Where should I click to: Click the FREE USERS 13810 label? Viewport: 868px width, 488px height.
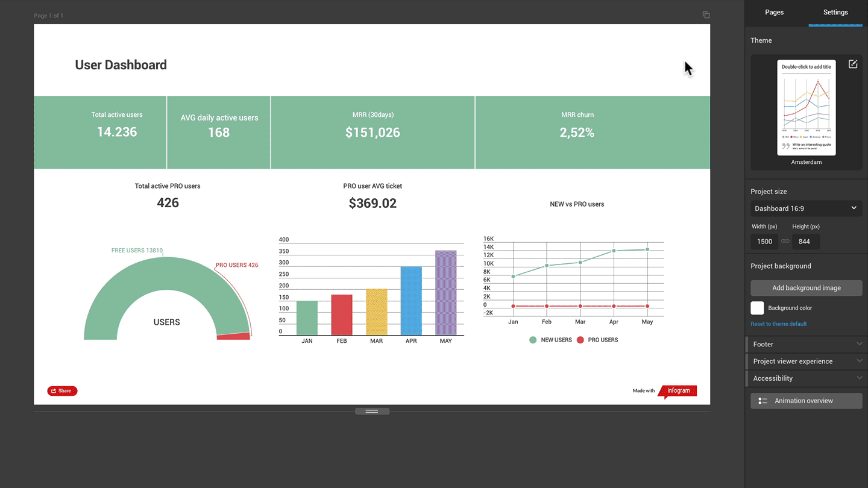click(x=137, y=250)
